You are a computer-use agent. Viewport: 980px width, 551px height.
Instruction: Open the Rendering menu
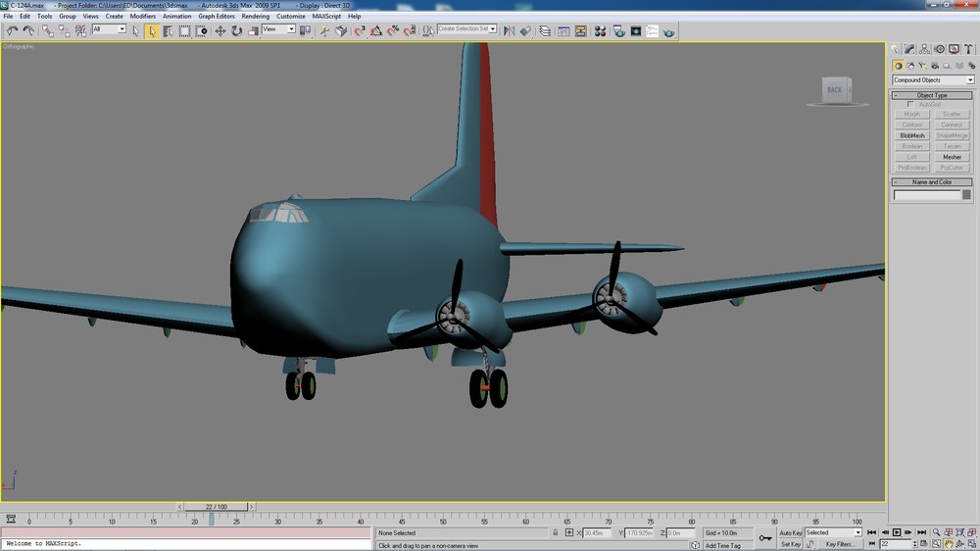[255, 17]
